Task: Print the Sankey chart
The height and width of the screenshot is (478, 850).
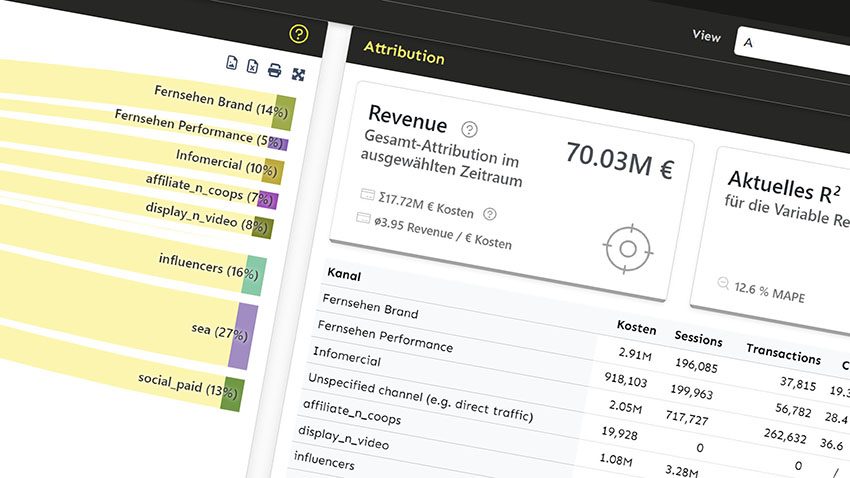Action: pyautogui.click(x=275, y=71)
